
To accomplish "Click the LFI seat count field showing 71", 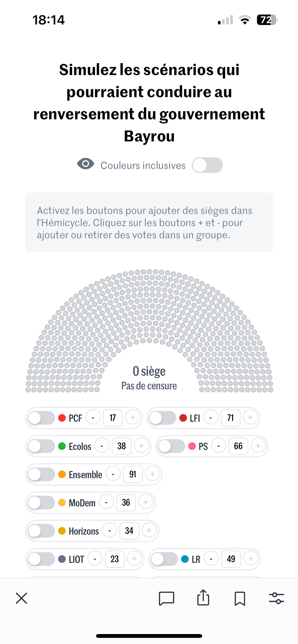I will pos(230,418).
